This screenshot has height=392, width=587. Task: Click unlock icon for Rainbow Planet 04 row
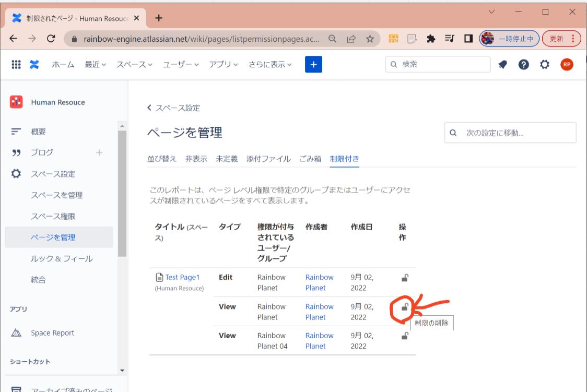click(x=404, y=336)
